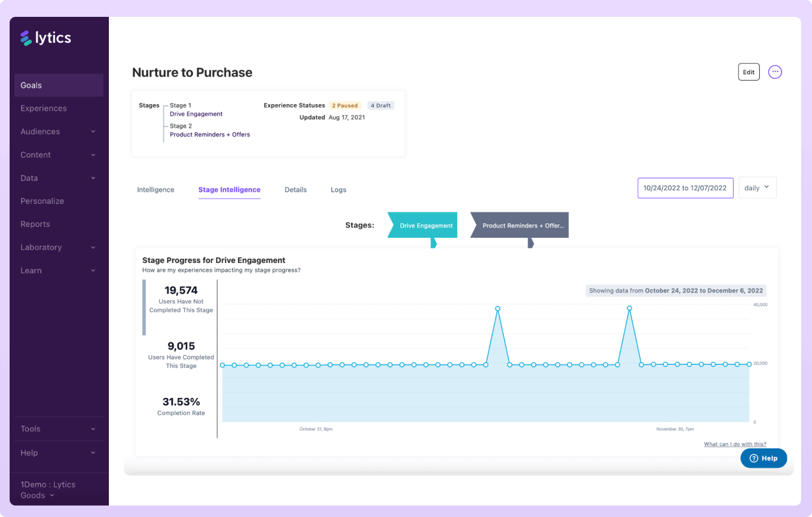The width and height of the screenshot is (812, 517).
Task: Click the Help question mark button
Action: [763, 458]
